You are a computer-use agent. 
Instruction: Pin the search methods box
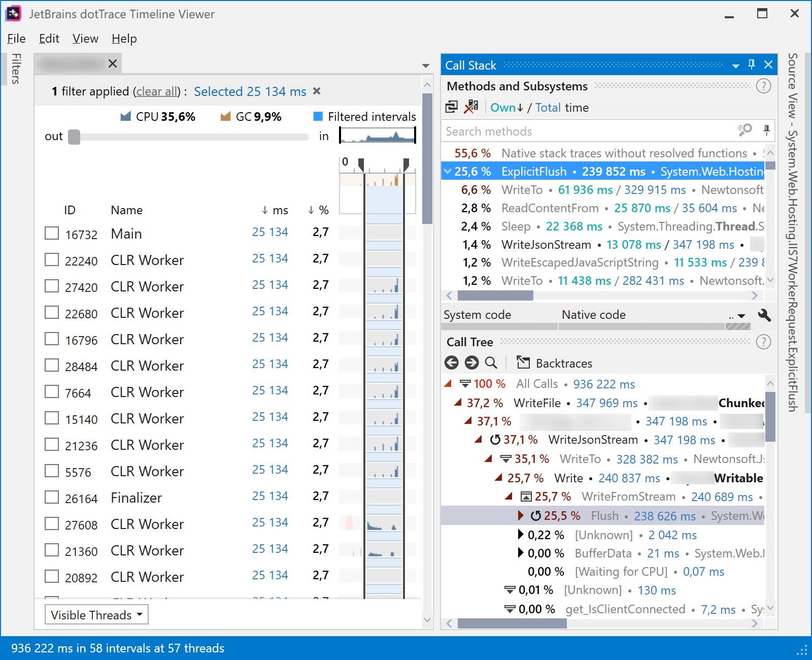pos(766,130)
